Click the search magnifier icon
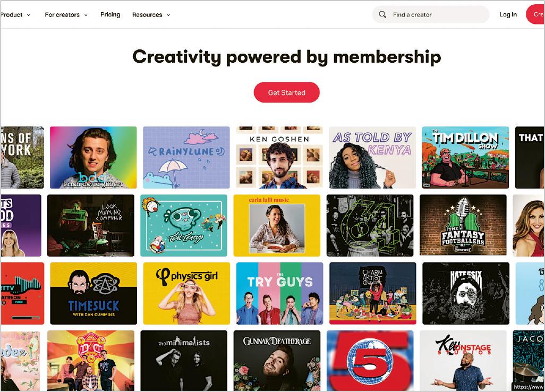 coord(382,14)
